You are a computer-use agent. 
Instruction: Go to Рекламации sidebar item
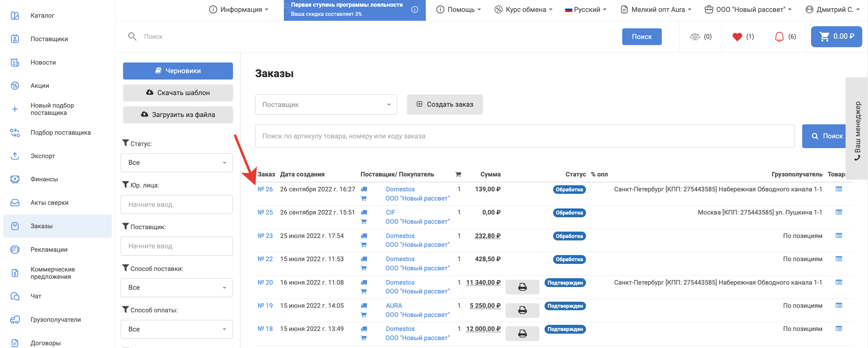click(x=49, y=250)
